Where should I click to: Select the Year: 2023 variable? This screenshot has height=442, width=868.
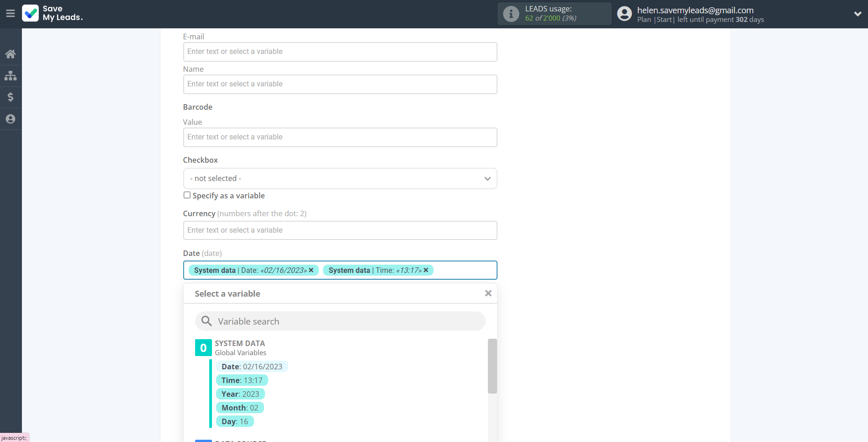240,394
